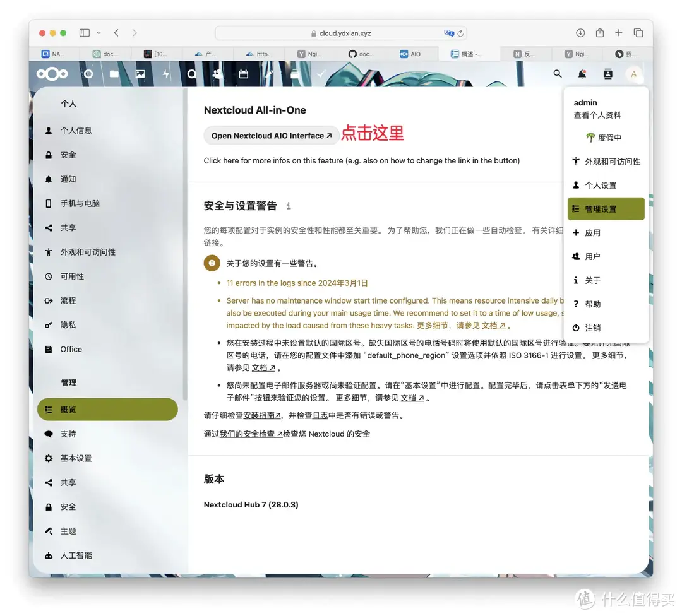Open 我们的安全检查 link
This screenshot has width=682, height=616.
pos(251,434)
